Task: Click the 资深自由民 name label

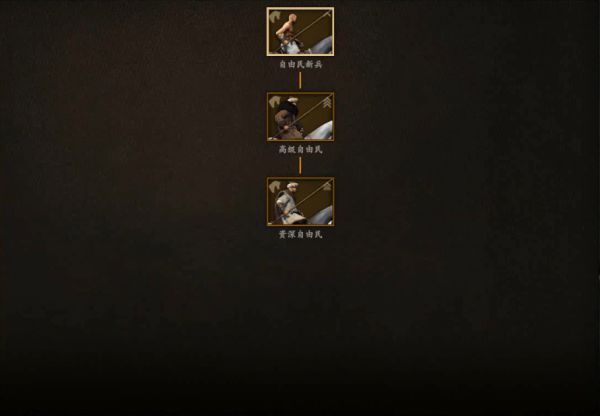Action: [300, 234]
